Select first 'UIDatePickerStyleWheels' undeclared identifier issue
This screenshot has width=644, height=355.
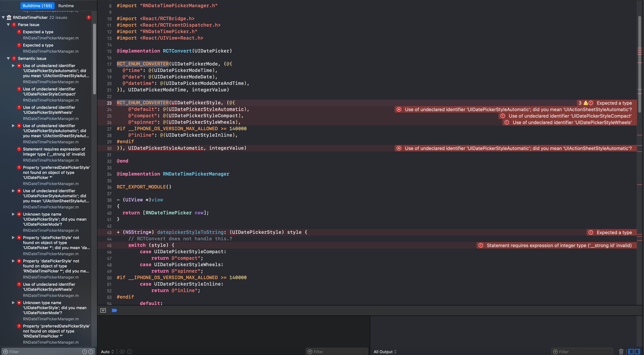pyautogui.click(x=49, y=110)
